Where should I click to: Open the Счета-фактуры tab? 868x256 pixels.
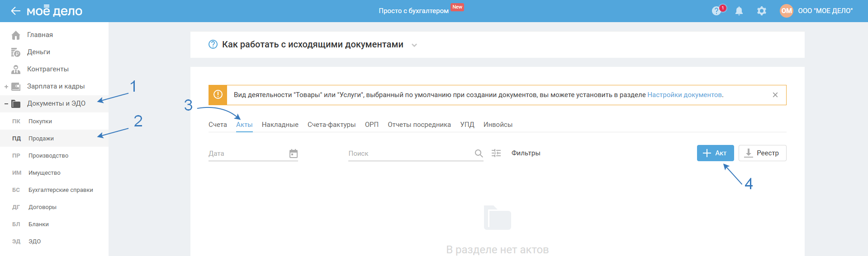tap(332, 125)
